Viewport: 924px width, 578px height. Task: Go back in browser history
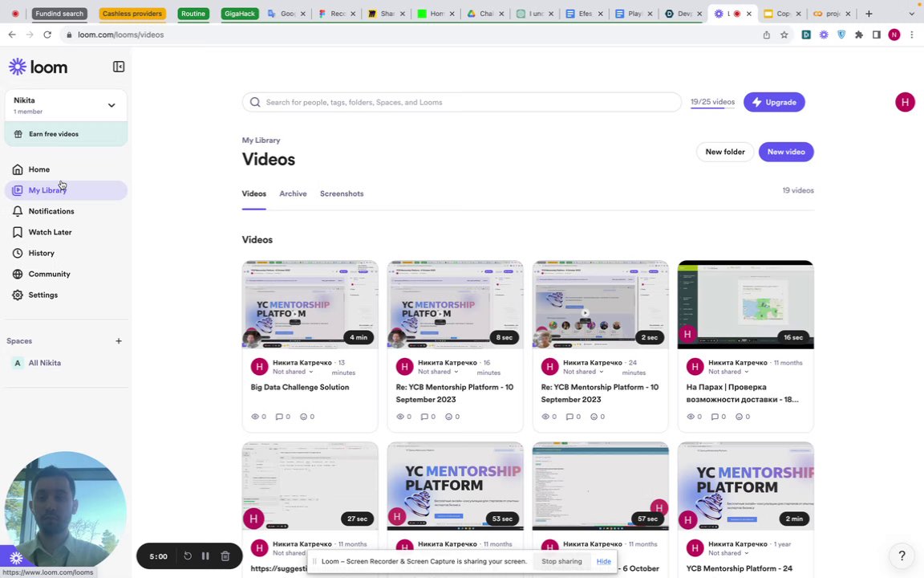pyautogui.click(x=12, y=35)
